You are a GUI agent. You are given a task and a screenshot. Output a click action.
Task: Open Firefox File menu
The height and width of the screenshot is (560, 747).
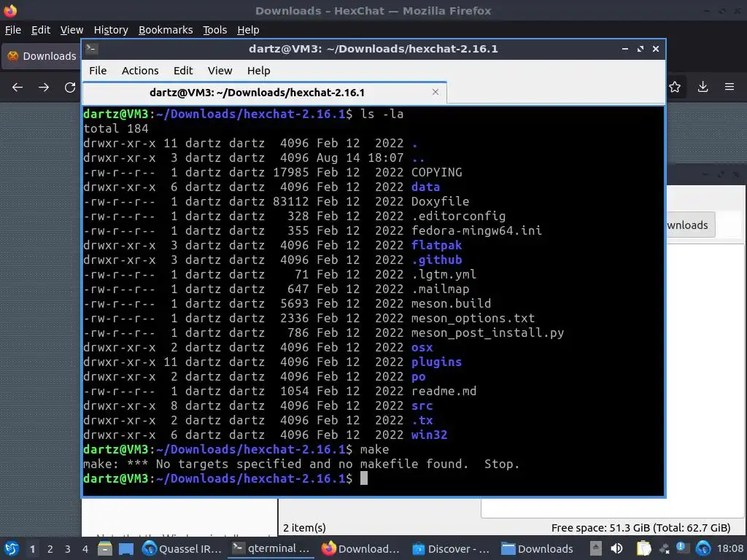(13, 29)
